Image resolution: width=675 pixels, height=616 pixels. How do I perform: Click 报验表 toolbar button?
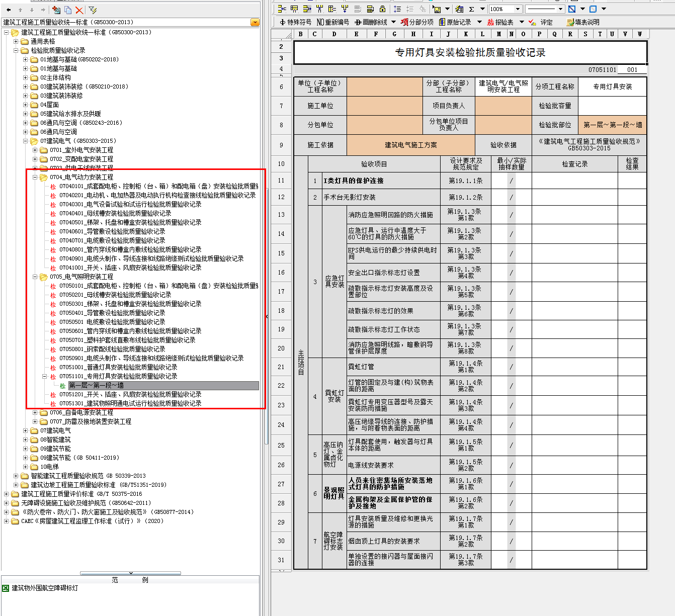(x=500, y=22)
